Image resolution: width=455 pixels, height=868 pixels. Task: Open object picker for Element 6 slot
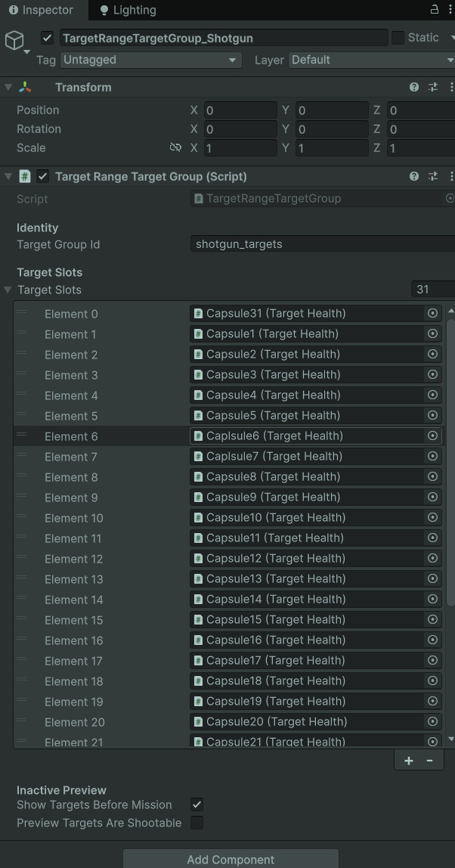433,436
